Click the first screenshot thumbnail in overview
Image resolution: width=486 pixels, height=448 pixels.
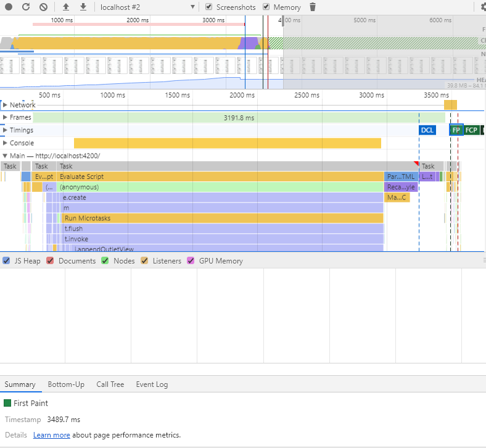pos(10,65)
